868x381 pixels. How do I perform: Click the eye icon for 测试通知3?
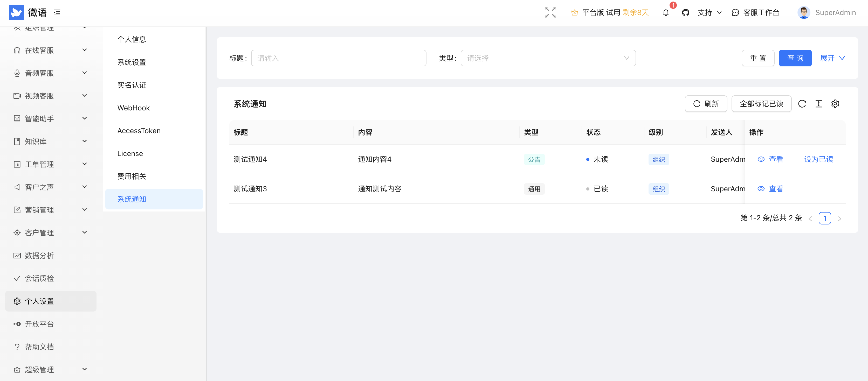tap(761, 189)
